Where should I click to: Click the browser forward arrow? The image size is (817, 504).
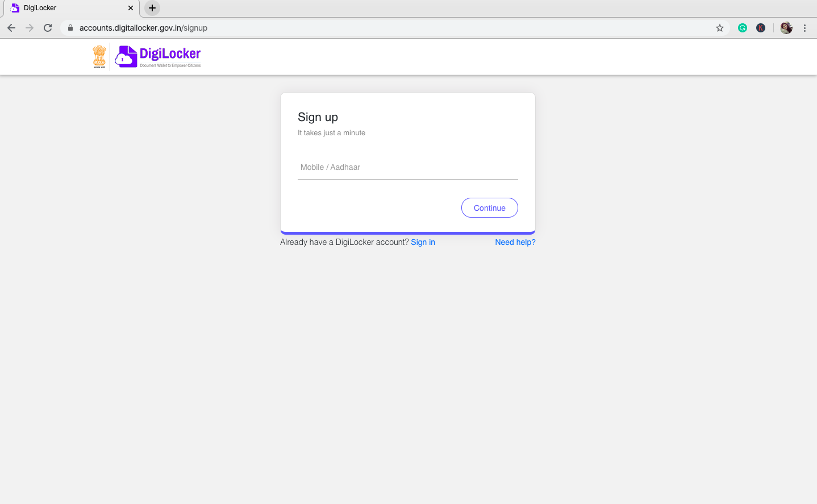pos(30,28)
